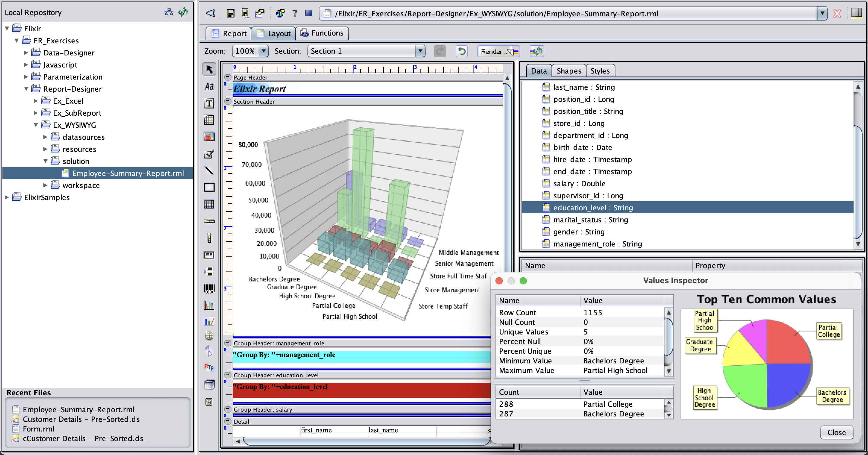Select the Aa label tool
Screen dimensions: 868x455
click(209, 86)
